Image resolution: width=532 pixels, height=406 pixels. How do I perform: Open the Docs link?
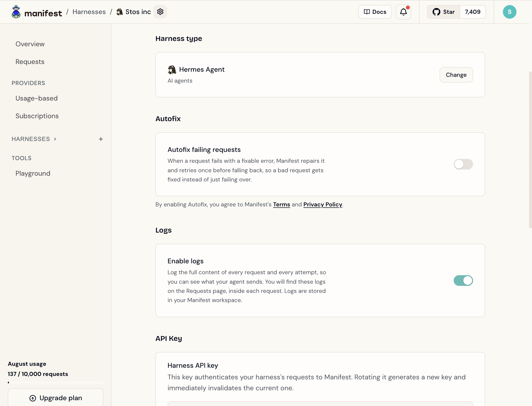click(x=375, y=12)
